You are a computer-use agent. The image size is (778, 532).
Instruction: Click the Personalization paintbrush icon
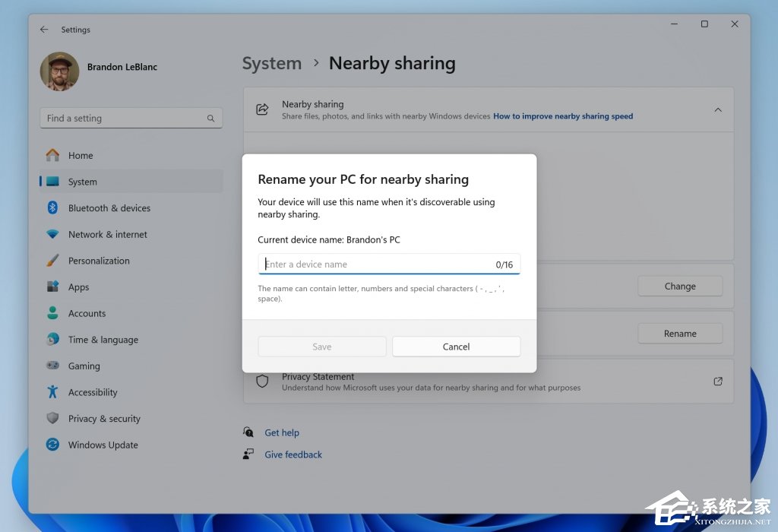(52, 261)
